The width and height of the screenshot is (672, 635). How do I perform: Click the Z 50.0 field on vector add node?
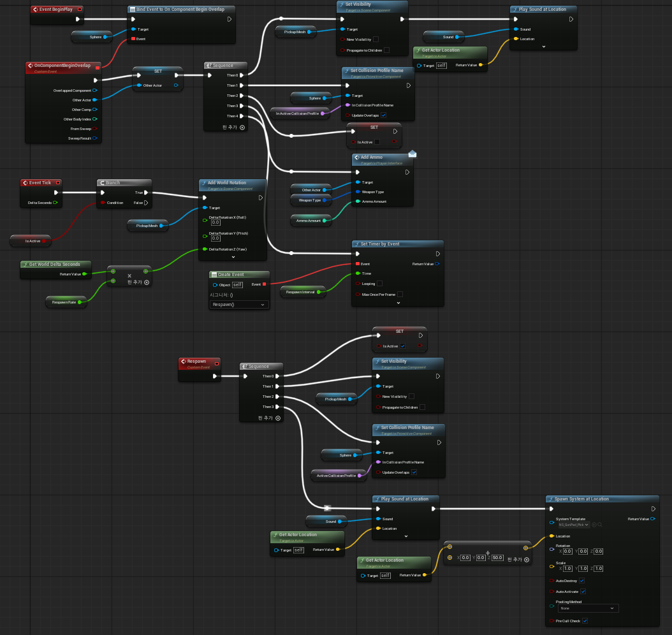[x=497, y=557]
